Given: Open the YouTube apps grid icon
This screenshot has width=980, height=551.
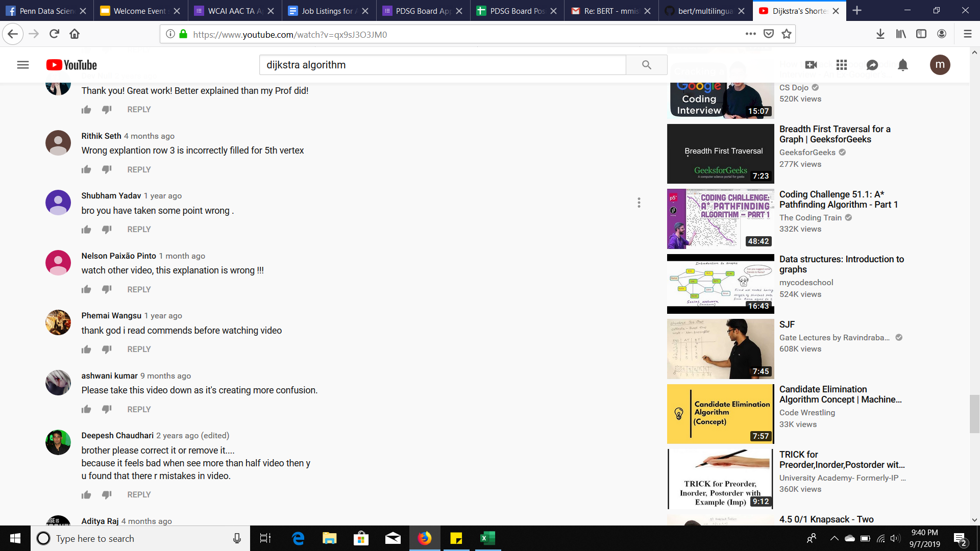Looking at the screenshot, I should [x=842, y=65].
